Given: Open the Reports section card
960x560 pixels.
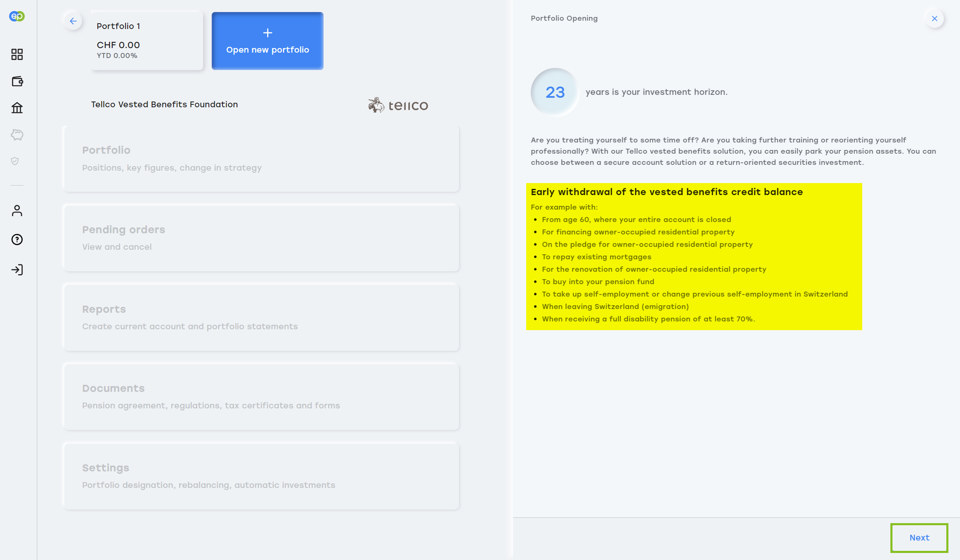Looking at the screenshot, I should [261, 317].
